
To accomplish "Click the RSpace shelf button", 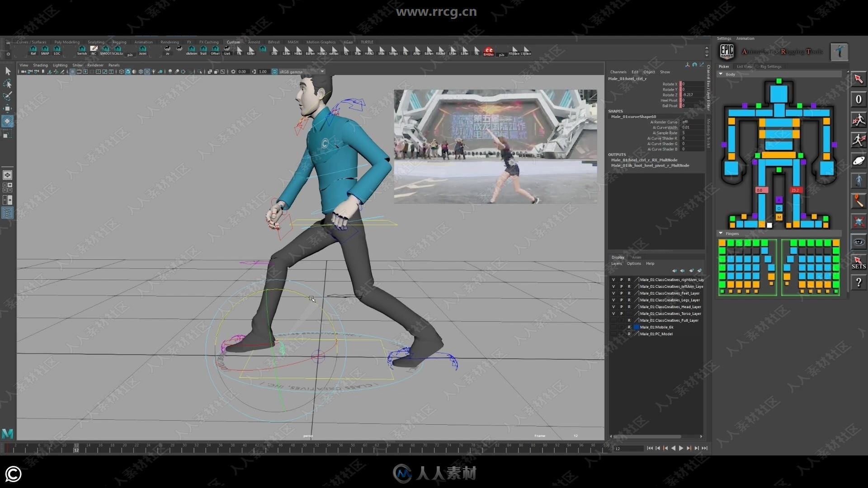I will (x=514, y=50).
